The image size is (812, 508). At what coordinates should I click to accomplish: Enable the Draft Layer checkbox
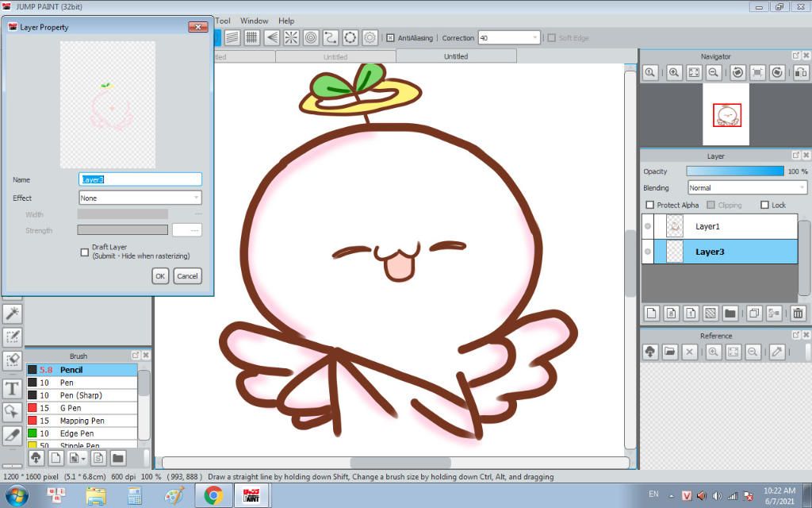coord(84,252)
